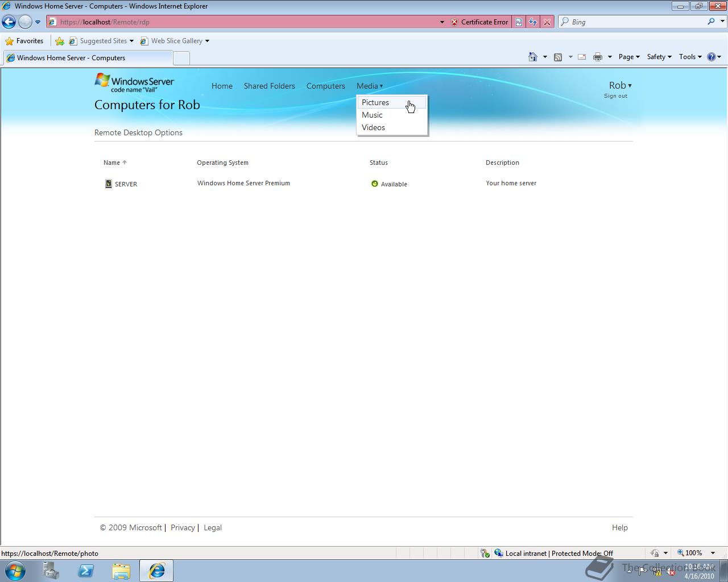Select Videos from Media menu
Viewport: 728px width, 582px height.
coord(392,127)
